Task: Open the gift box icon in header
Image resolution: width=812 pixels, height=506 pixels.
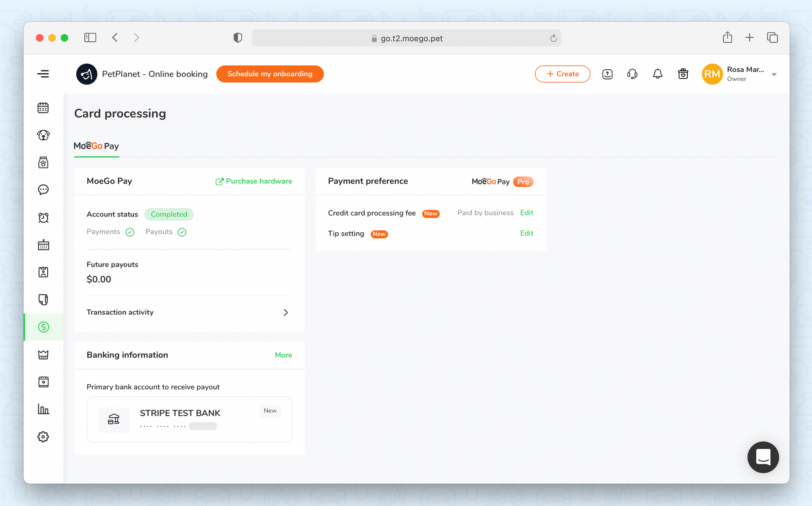Action: (683, 74)
